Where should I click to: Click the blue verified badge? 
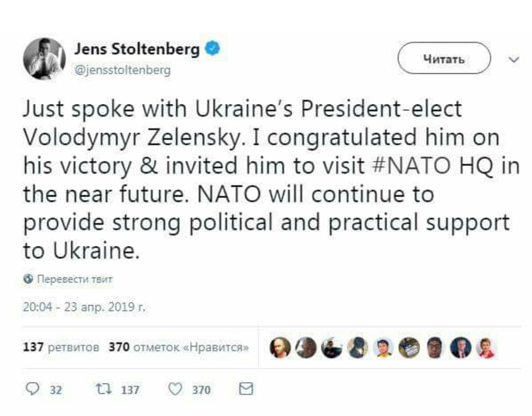coord(212,49)
